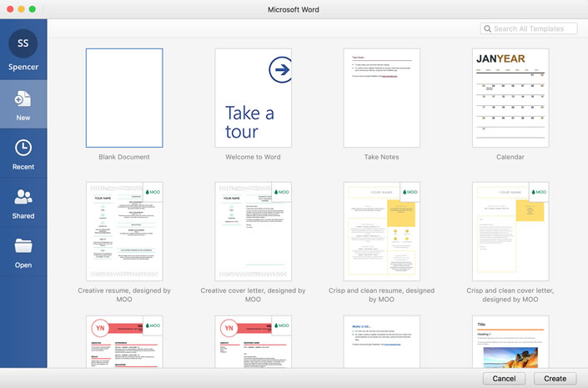Screen dimensions: 588x388
Task: Open the Shared people icon
Action: point(23,197)
